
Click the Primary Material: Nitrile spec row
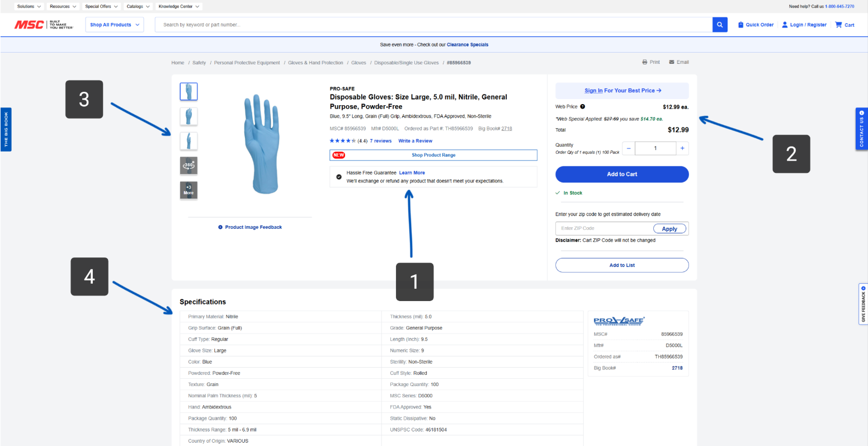pyautogui.click(x=281, y=317)
